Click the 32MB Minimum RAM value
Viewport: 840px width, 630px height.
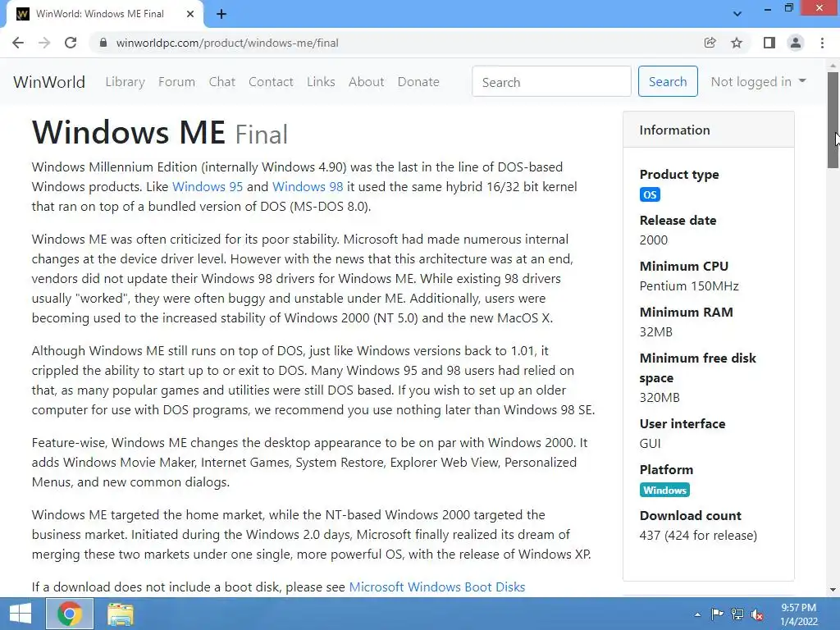(x=655, y=331)
